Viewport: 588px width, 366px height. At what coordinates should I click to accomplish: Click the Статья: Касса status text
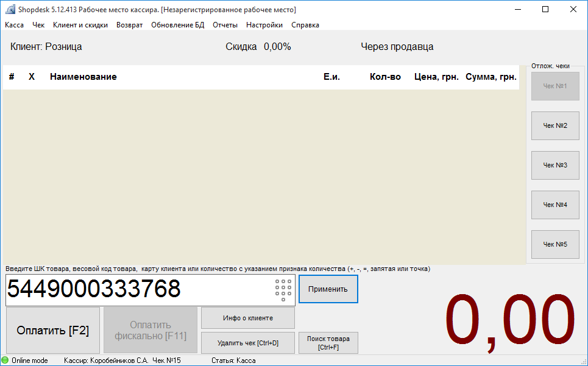[233, 361]
